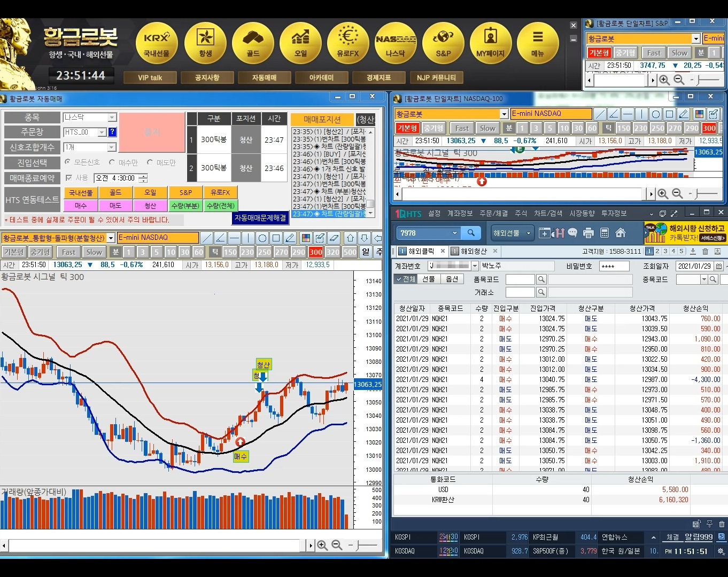
Task: Open 계좌정보 menu in 1QHTS
Action: click(460, 213)
